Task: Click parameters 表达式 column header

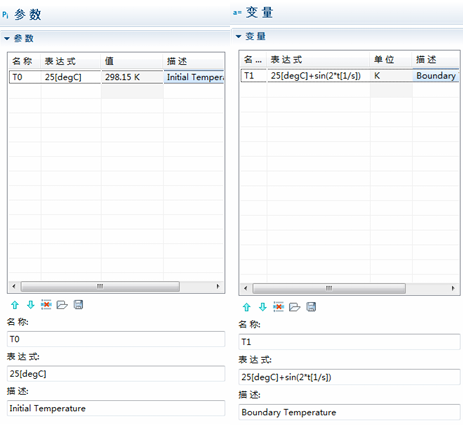Action: click(71, 61)
